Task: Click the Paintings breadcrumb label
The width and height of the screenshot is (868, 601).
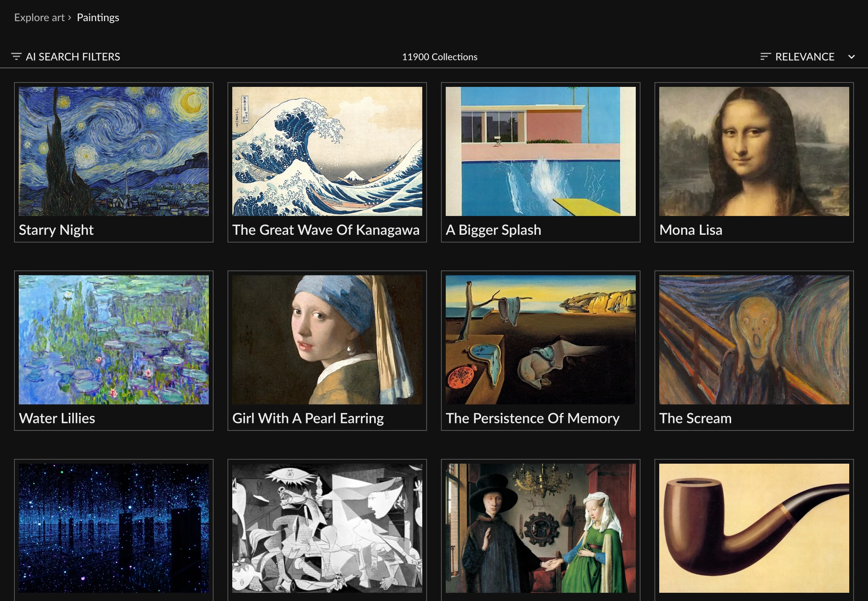Action: click(98, 18)
